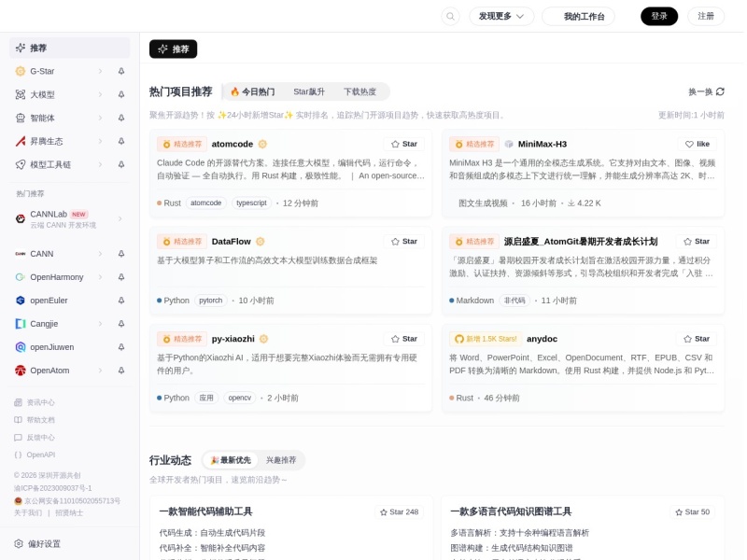Screen dimensions: 747x560
Task: Open the anydoc project title
Action: tap(542, 339)
